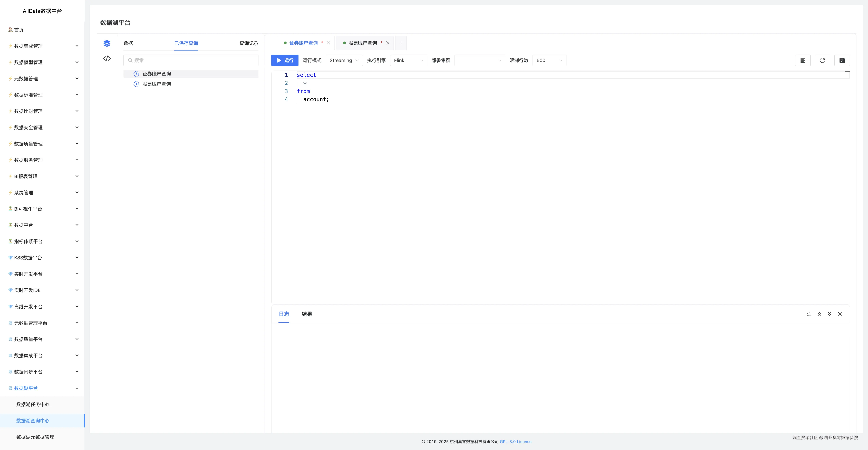Click the code brackets icon
868x450 pixels.
click(x=107, y=59)
